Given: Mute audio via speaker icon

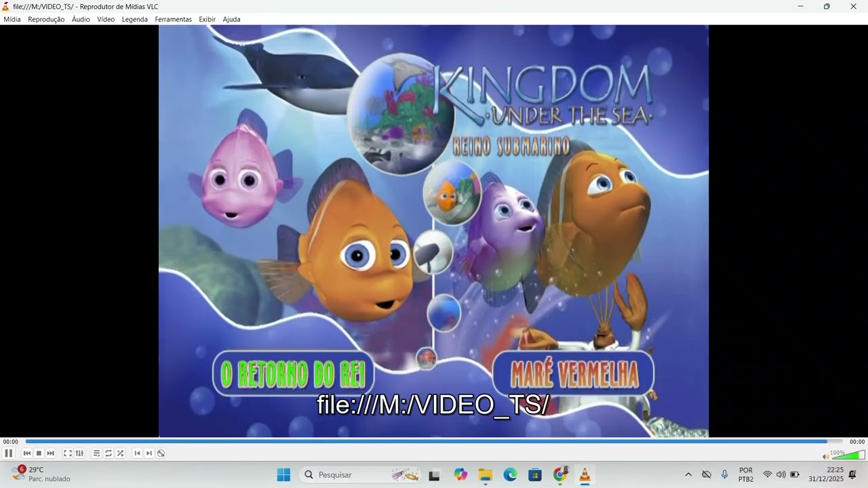Looking at the screenshot, I should (x=825, y=456).
